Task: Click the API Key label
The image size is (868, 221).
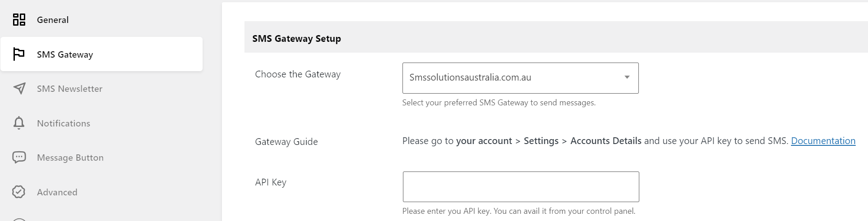Action: point(271,182)
